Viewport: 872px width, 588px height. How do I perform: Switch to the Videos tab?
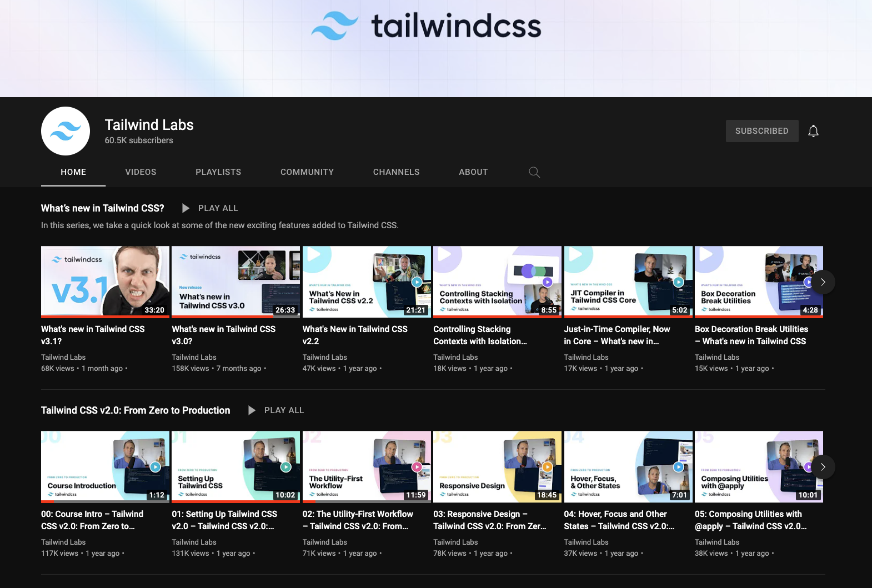[141, 172]
